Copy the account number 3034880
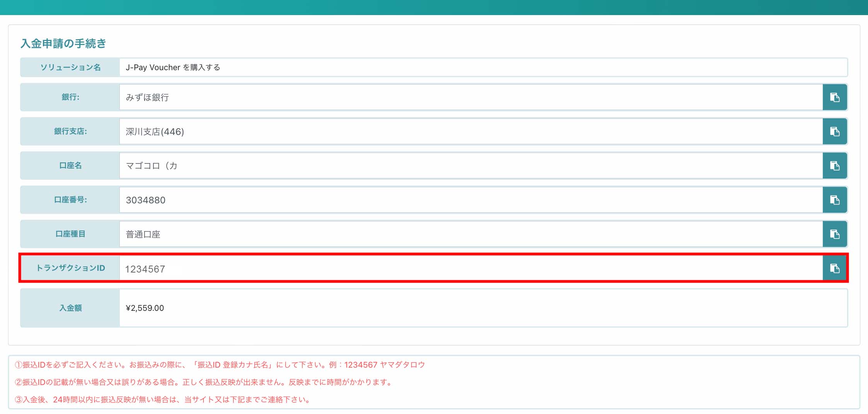Image resolution: width=868 pixels, height=414 pixels. coord(835,200)
